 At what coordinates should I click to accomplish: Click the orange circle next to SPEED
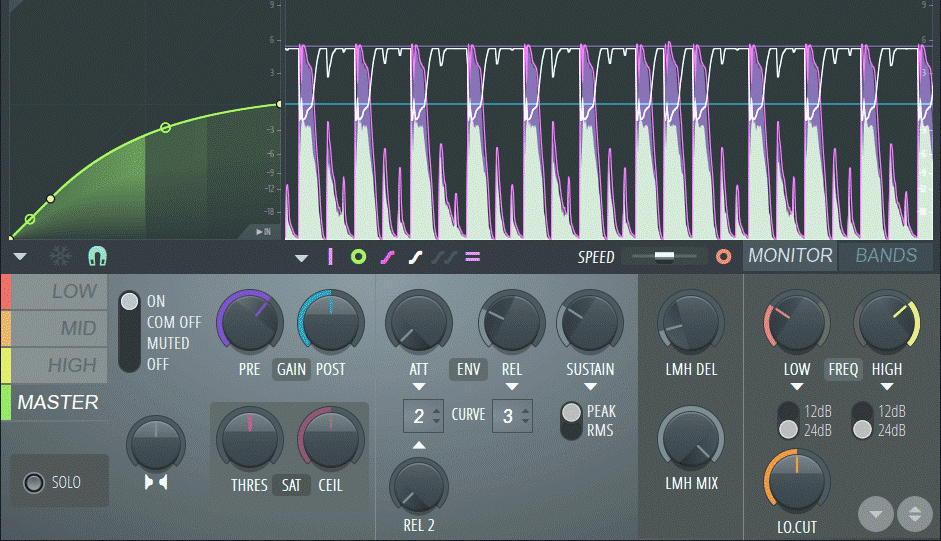(724, 257)
